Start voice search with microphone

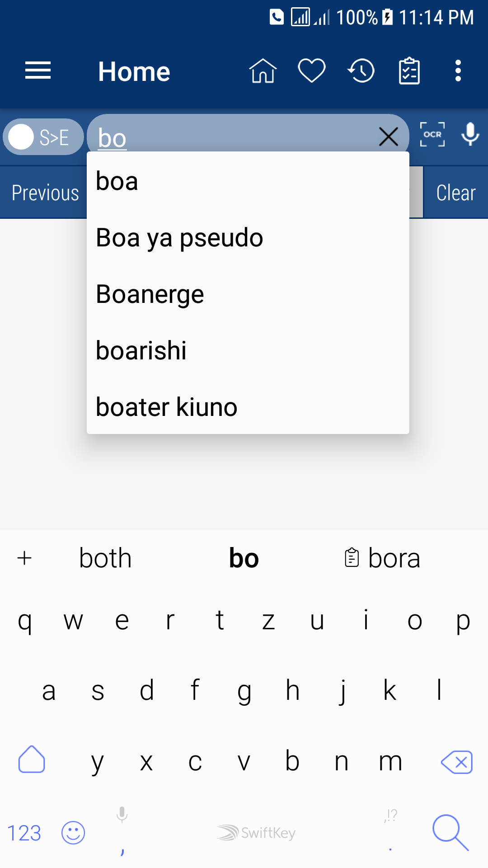(470, 135)
